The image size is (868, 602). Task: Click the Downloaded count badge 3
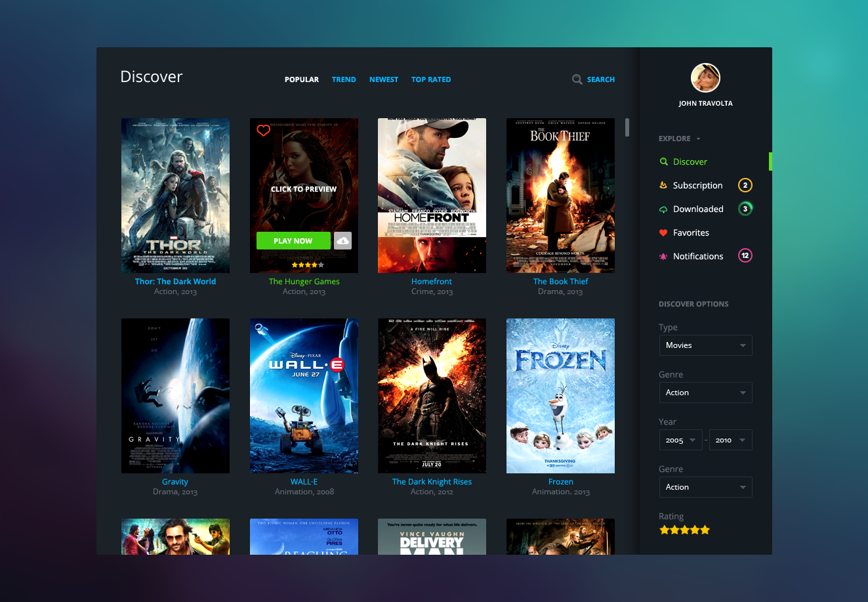(745, 209)
